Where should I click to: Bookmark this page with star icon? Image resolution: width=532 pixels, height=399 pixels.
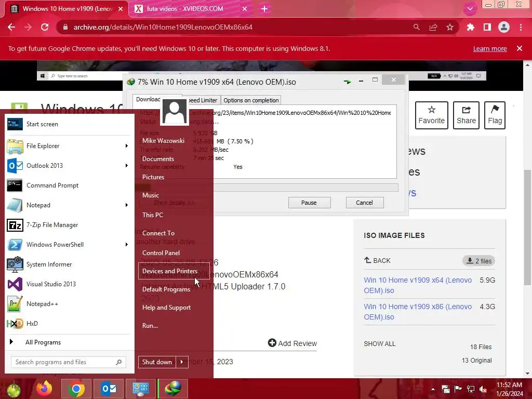450,27
